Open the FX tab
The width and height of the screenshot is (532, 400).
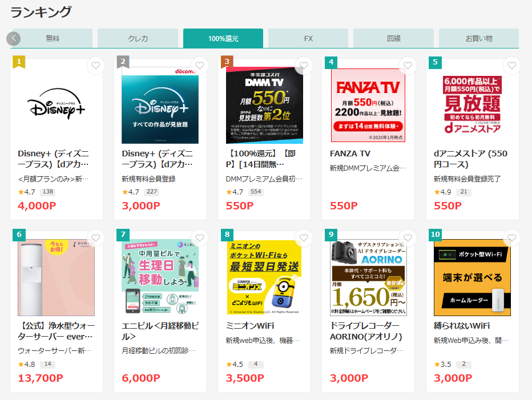tap(308, 38)
